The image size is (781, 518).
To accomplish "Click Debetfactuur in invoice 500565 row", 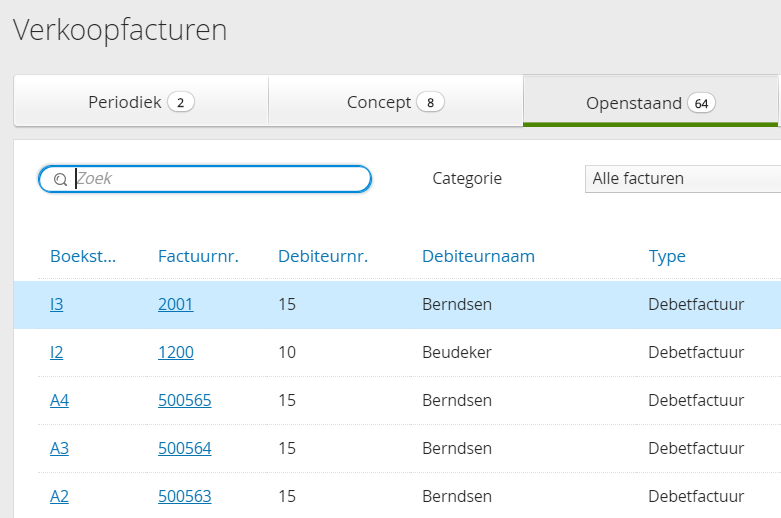I will pyautogui.click(x=696, y=400).
